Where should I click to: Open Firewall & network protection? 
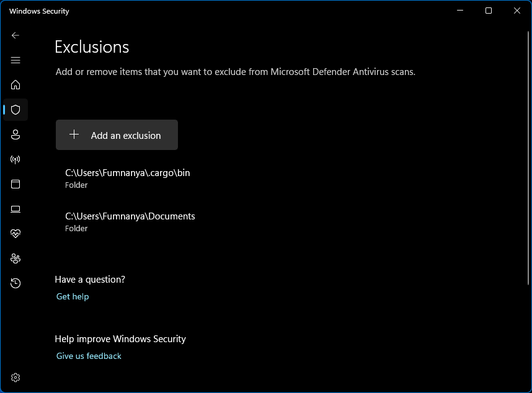(15, 159)
